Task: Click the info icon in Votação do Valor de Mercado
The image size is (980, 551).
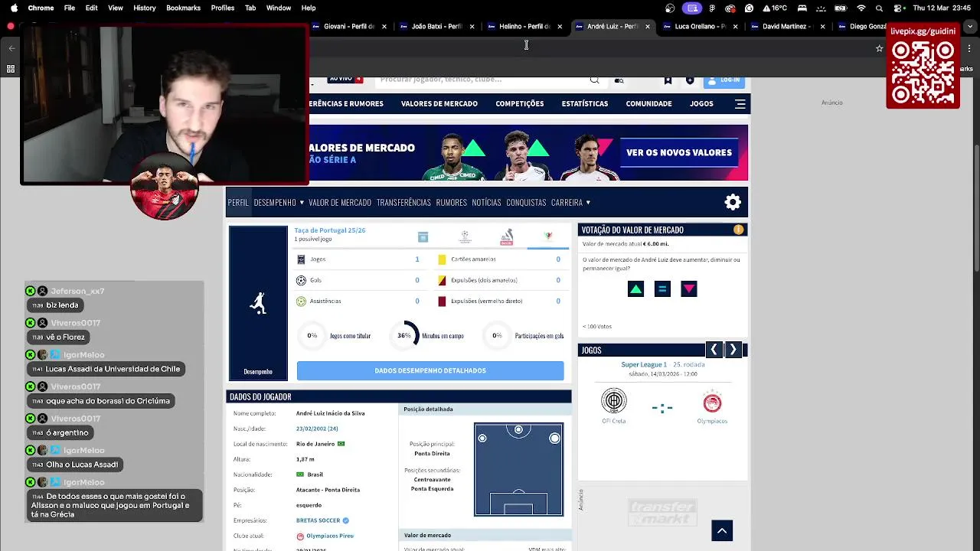Action: 738,230
